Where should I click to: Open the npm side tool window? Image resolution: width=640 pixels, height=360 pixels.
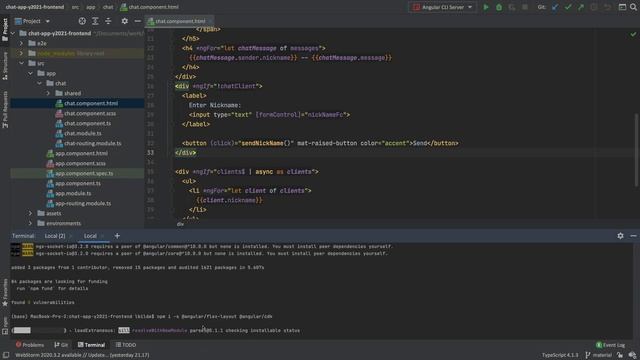pyautogui.click(x=5, y=325)
